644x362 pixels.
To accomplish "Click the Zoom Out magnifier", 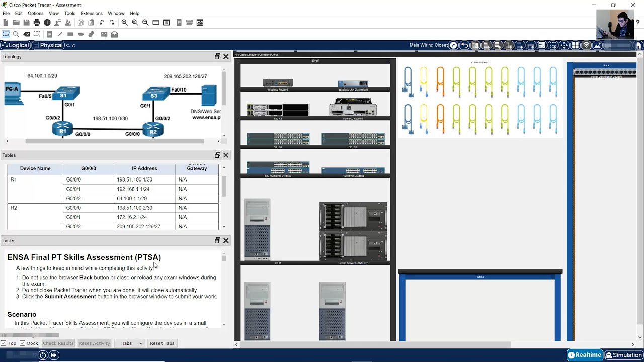I will pos(145,23).
